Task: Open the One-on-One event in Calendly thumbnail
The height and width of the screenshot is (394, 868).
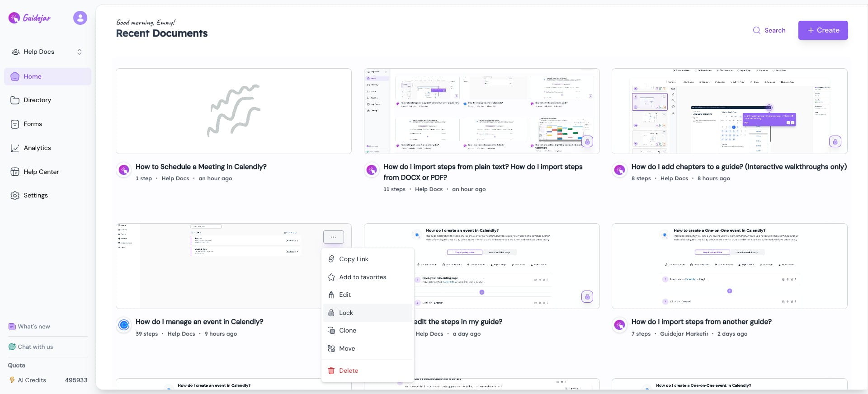Action: (x=729, y=266)
